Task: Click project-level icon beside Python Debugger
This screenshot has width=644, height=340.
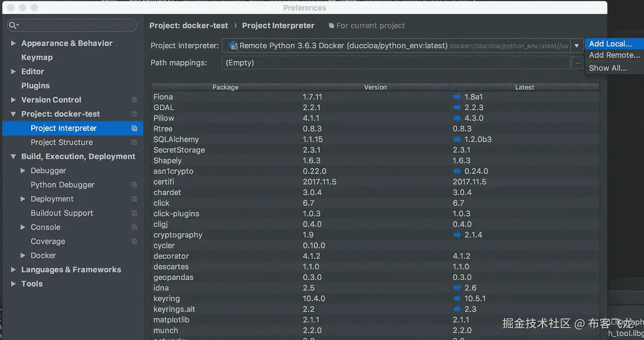Action: click(x=134, y=185)
